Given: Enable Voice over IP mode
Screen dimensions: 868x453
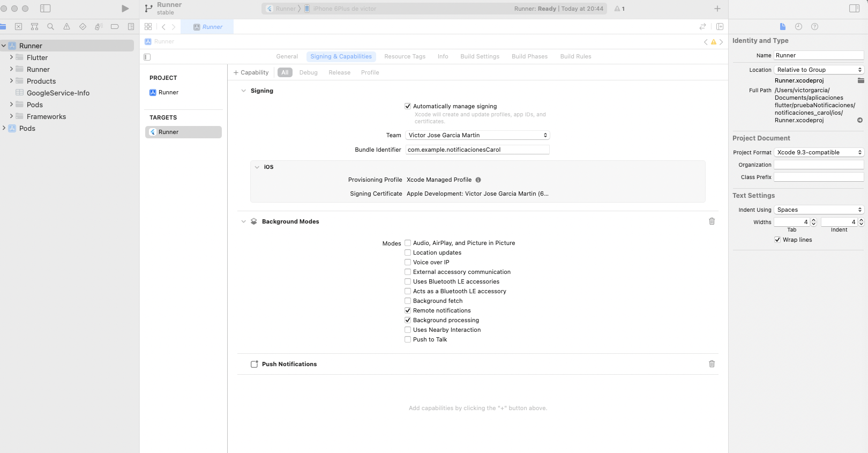Looking at the screenshot, I should pyautogui.click(x=408, y=262).
